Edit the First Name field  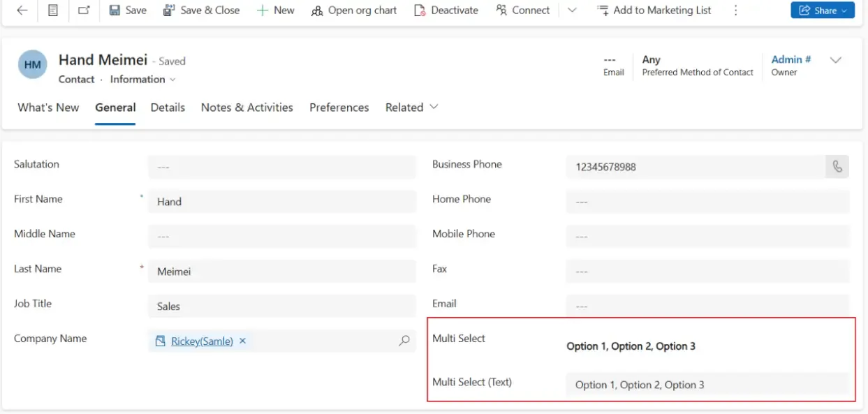click(282, 202)
